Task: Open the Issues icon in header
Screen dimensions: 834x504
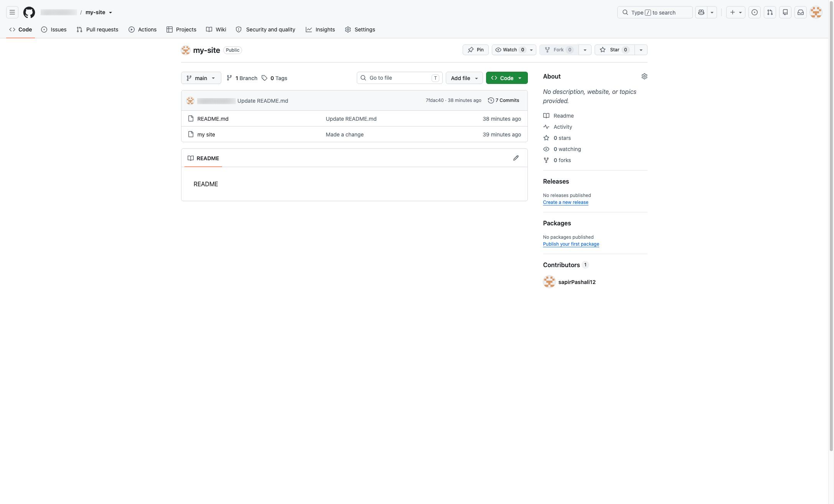Action: coord(755,12)
